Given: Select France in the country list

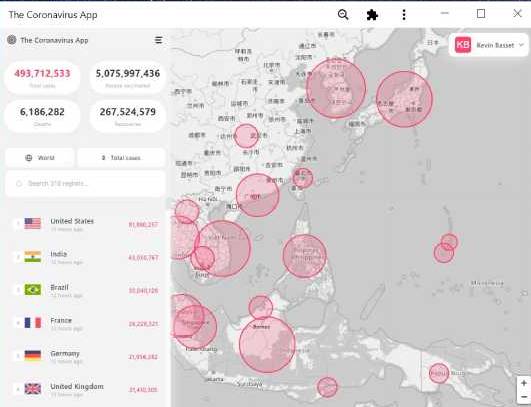Looking at the screenshot, I should 85,323.
